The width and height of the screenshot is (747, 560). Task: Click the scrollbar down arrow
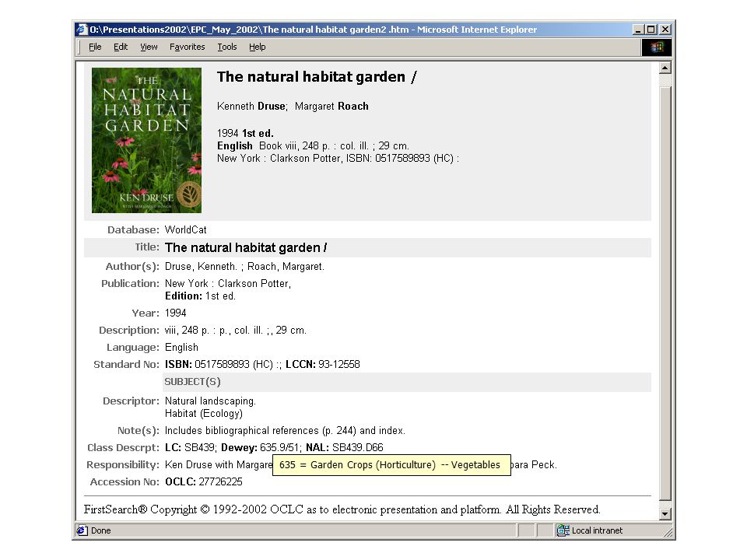[x=665, y=514]
